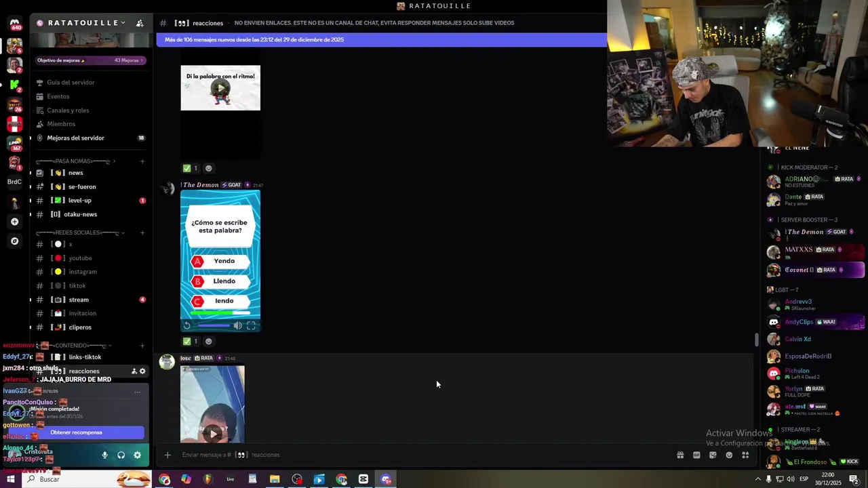The image size is (868, 488).
Task: Replay the quiz video with restart icon
Action: point(187,325)
